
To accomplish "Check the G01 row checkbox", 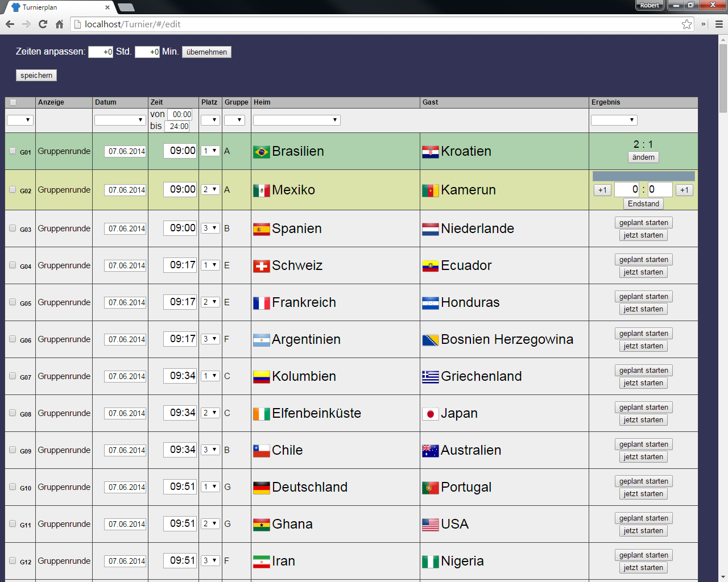I will (13, 151).
